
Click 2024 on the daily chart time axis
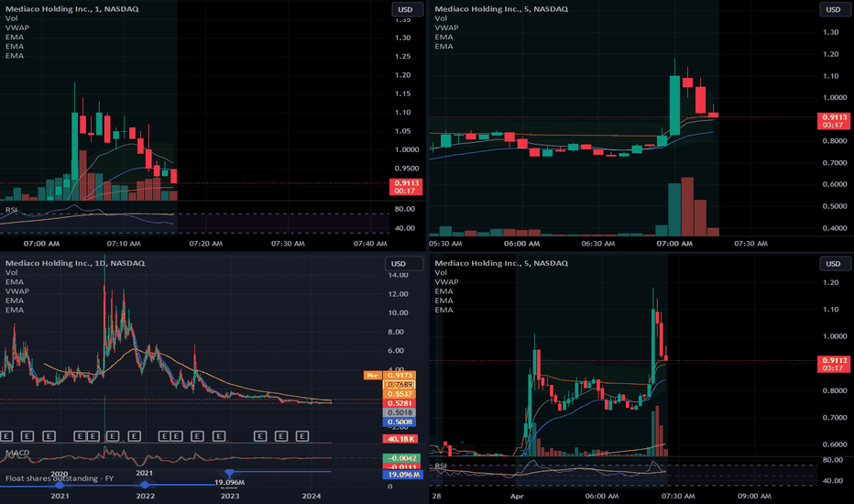(x=312, y=496)
